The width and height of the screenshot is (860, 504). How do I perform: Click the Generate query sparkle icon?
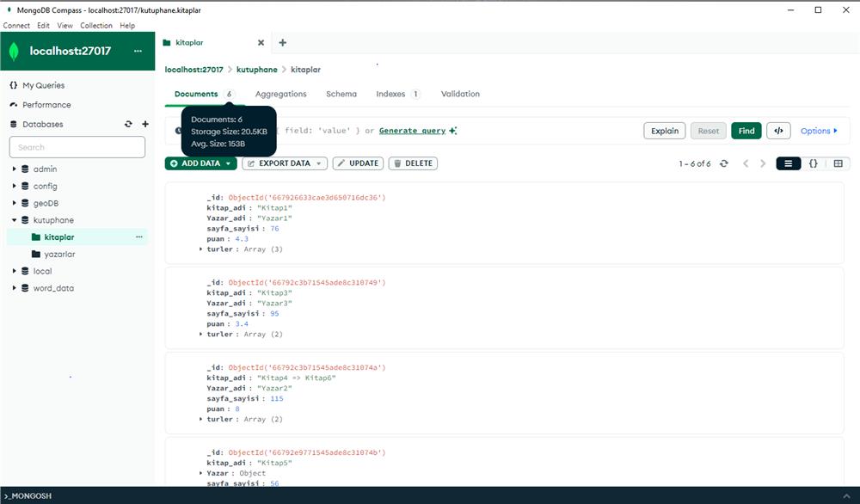click(452, 131)
